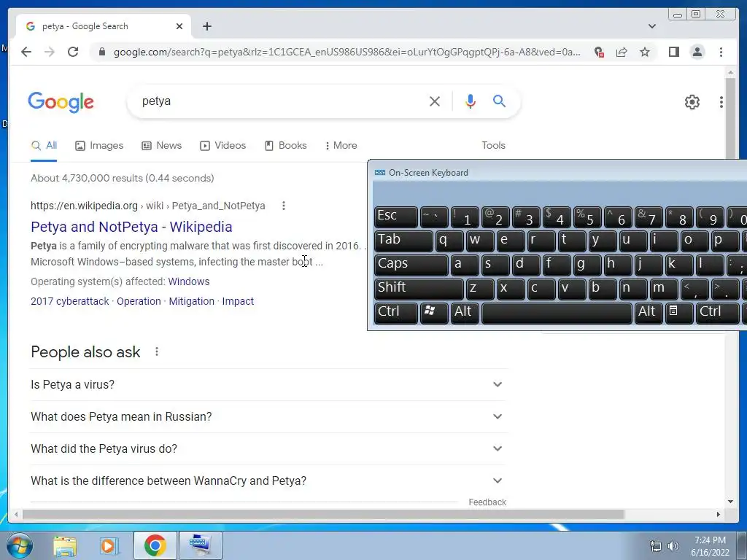Share this page using the share icon

click(x=622, y=52)
